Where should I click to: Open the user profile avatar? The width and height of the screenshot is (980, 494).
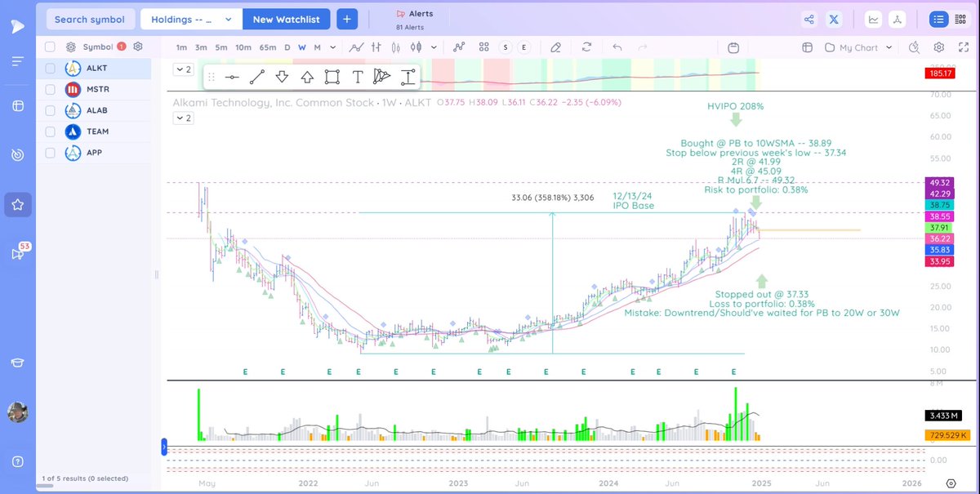pos(18,412)
